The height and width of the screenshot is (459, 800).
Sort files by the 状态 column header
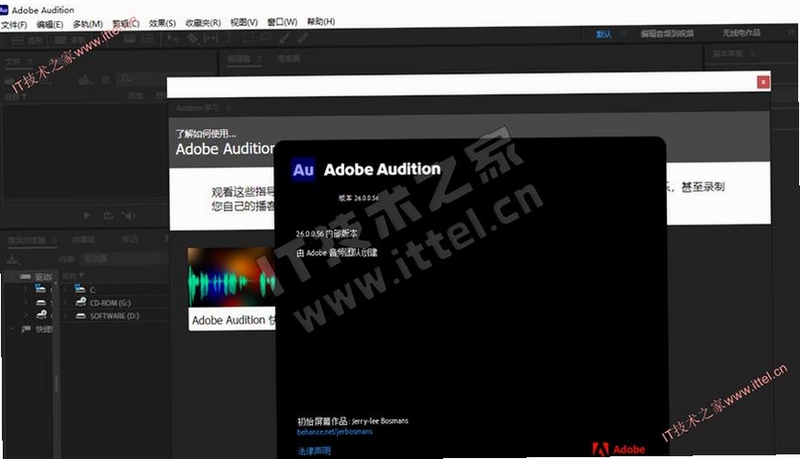pyautogui.click(x=136, y=96)
